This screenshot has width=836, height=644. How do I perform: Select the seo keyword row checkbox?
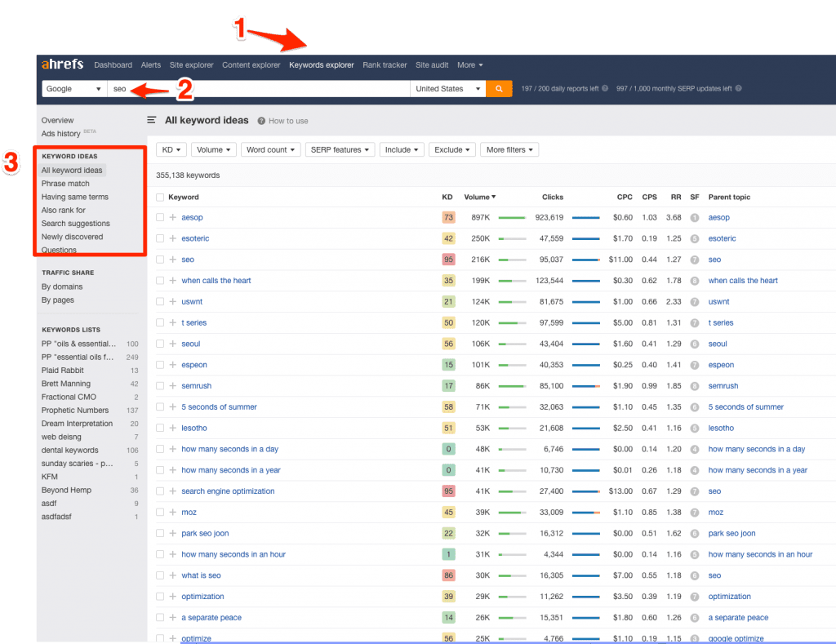coord(160,260)
